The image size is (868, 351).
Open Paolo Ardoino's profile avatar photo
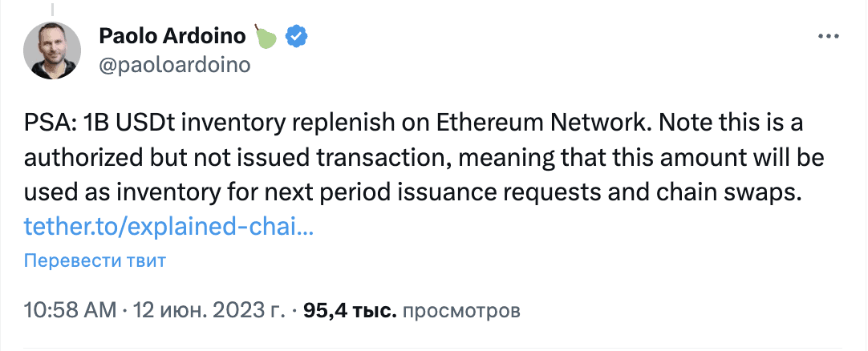(x=52, y=52)
